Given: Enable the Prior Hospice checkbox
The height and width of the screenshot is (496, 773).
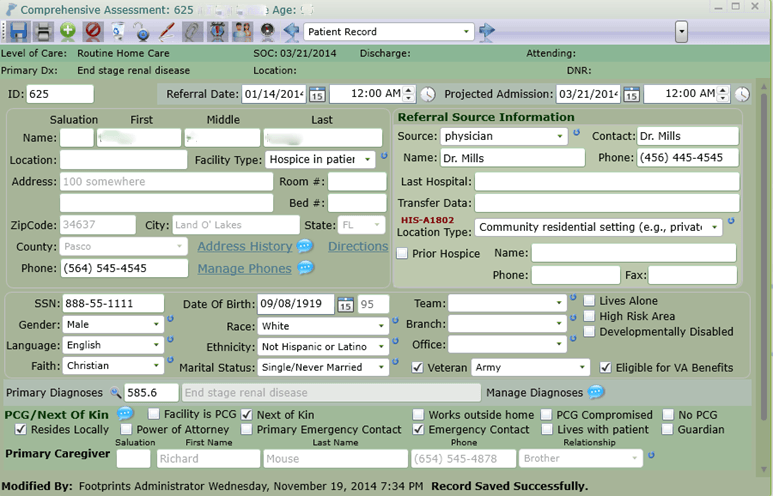Looking at the screenshot, I should (x=402, y=254).
